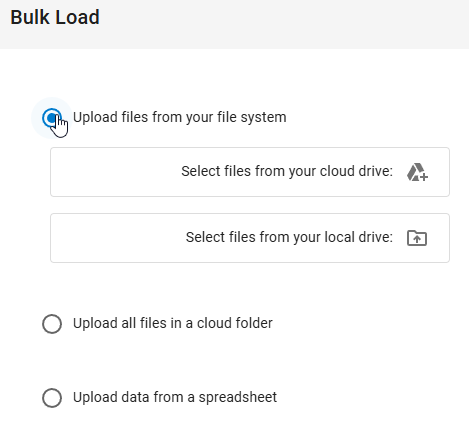Click empty area inside the local drive selection card
The image size is (469, 422).
(x=113, y=238)
